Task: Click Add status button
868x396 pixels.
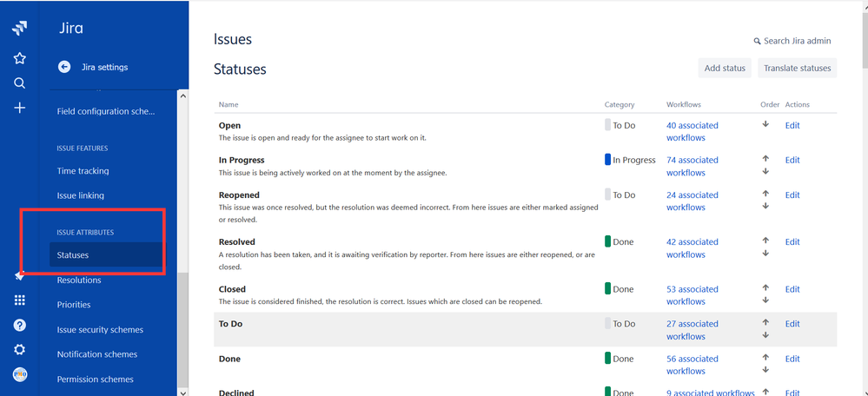Action: tap(725, 68)
